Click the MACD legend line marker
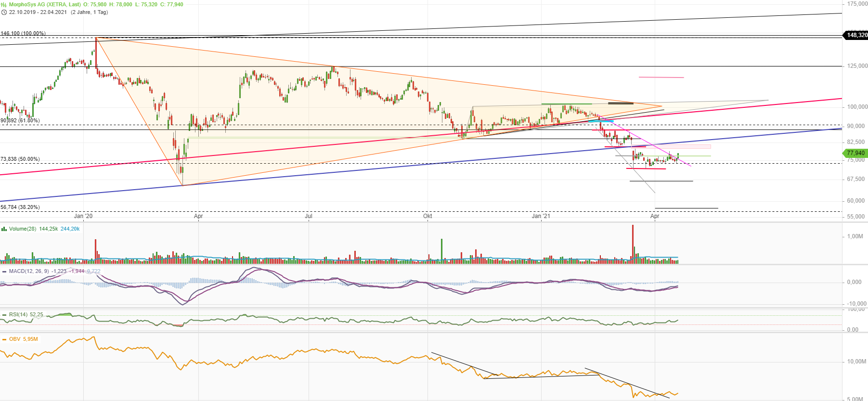 4,271
